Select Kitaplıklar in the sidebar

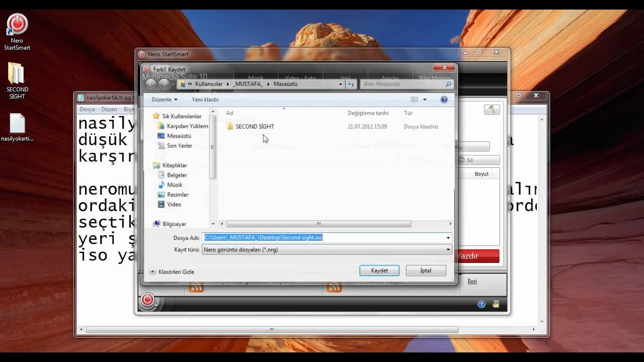tap(170, 165)
